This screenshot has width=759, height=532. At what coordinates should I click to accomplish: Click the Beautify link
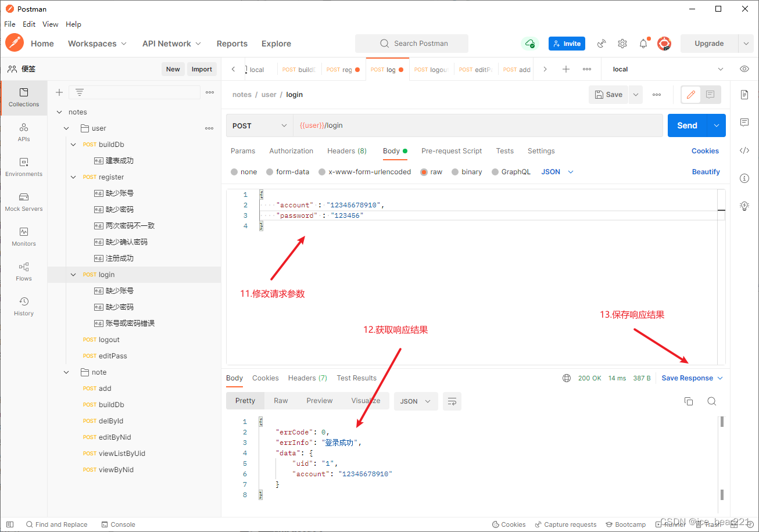point(706,172)
